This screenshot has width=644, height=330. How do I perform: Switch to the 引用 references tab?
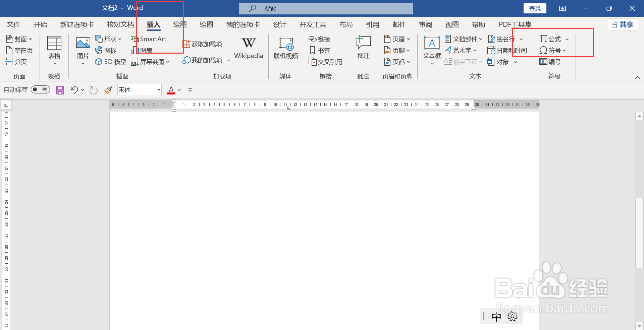coord(373,24)
